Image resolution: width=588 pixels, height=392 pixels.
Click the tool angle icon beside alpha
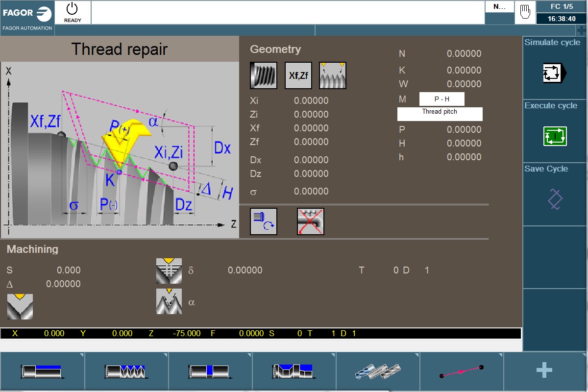(169, 301)
